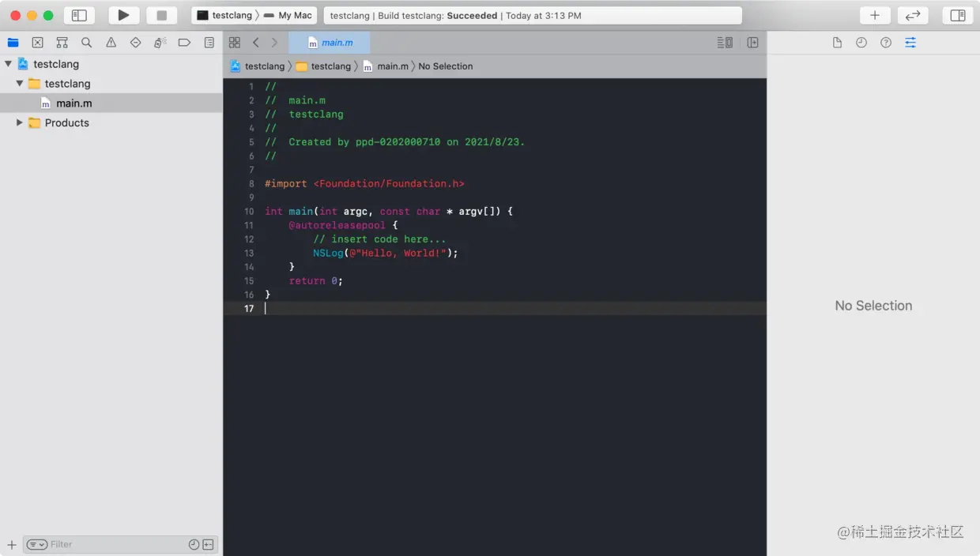The height and width of the screenshot is (556, 980).
Task: Click the #import Foundation line
Action: (x=364, y=183)
